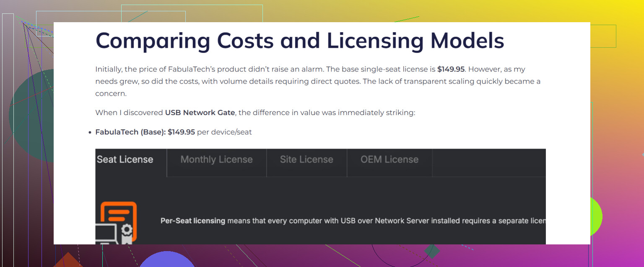Click the bold Per-Seat licensing text
The height and width of the screenshot is (267, 644).
[193, 221]
